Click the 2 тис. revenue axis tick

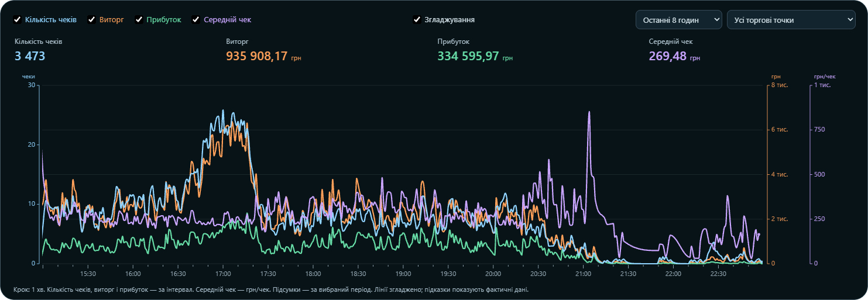[x=780, y=219]
